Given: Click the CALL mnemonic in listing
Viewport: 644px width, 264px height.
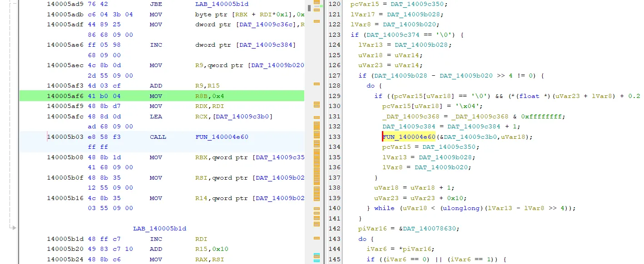Looking at the screenshot, I should pyautogui.click(x=158, y=137).
